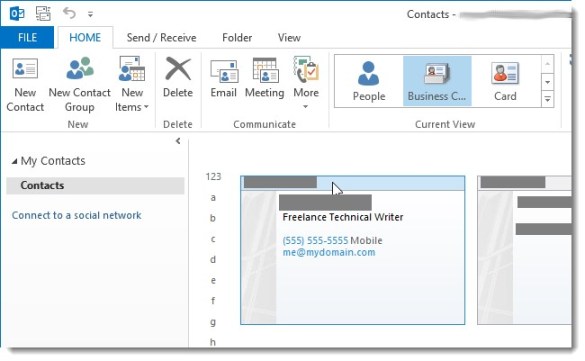Delete the selected contact

pos(178,78)
